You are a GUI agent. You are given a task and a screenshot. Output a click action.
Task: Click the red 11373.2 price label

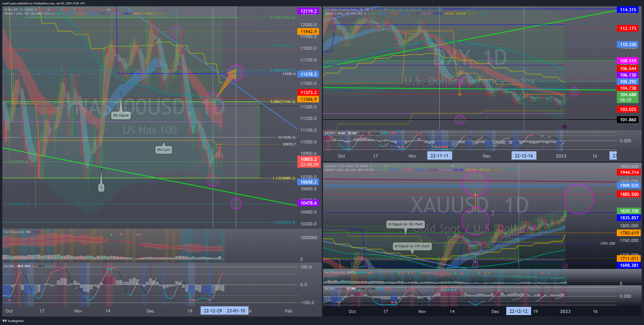tap(308, 92)
